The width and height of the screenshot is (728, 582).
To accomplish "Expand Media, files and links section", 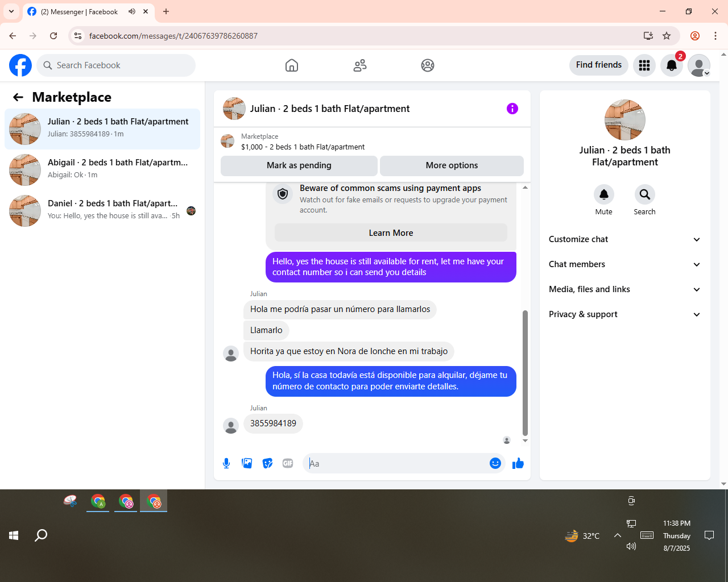I will tap(624, 289).
